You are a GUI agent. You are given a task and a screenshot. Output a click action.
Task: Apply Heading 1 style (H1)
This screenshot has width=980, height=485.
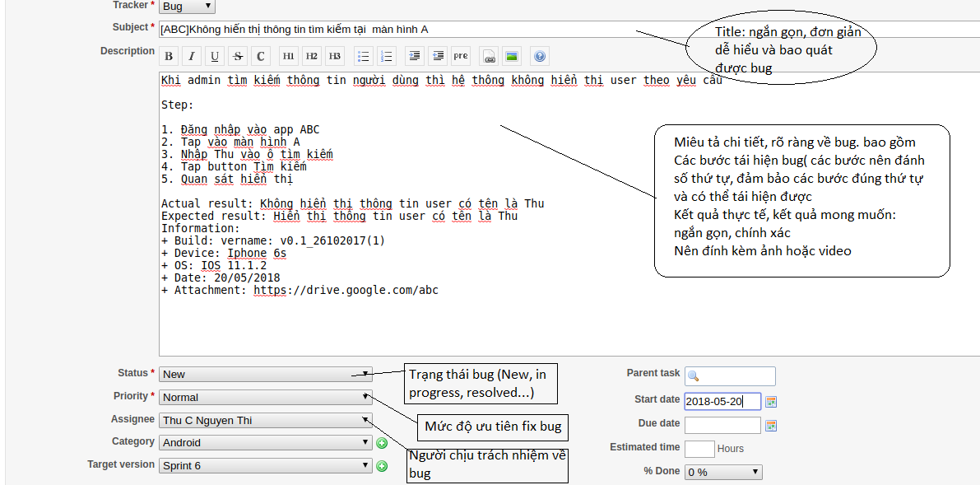tap(288, 56)
